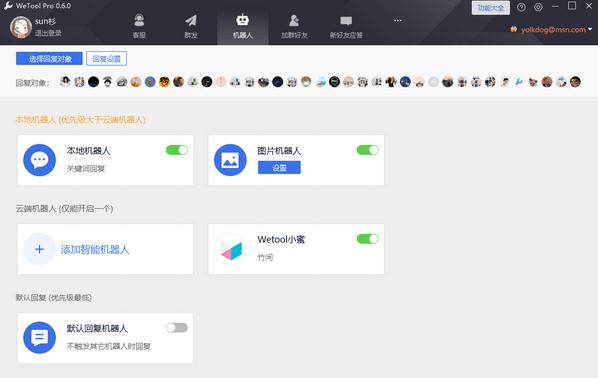598x378 pixels.
Task: Click the first avatar in 回复对象 row
Action: point(65,82)
